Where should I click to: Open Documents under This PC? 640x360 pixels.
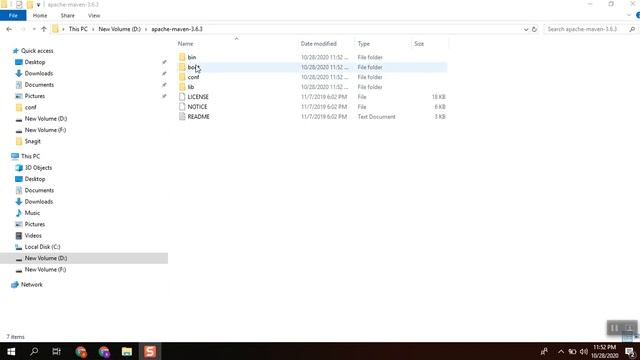(39, 190)
